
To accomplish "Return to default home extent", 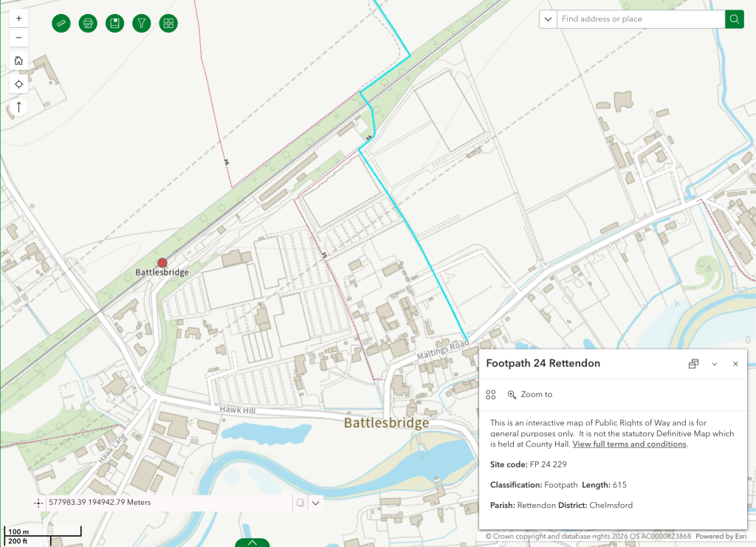I will 19,61.
